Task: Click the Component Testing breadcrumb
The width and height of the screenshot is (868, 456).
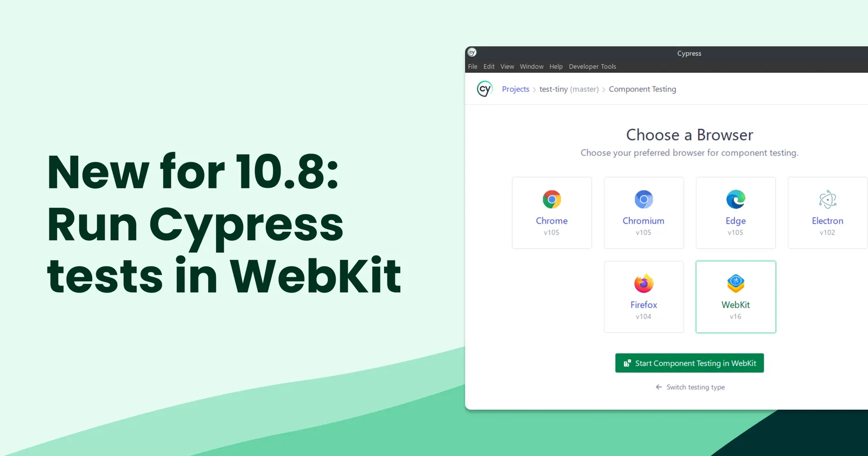Action: [642, 89]
